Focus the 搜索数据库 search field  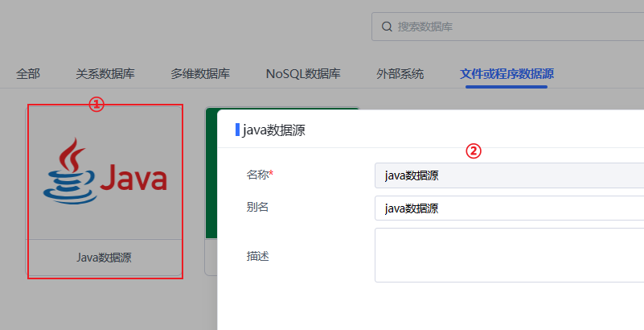pyautogui.click(x=507, y=27)
